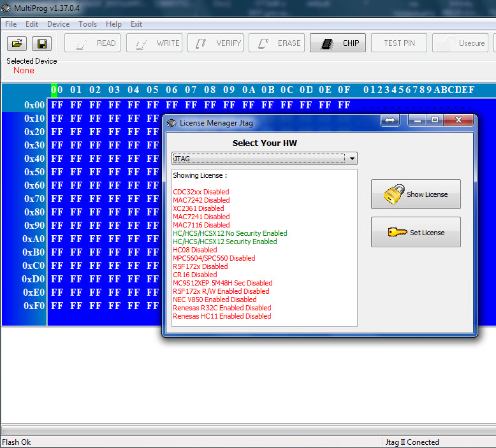Select 'MAC7116 Disabled' license line

(x=201, y=225)
